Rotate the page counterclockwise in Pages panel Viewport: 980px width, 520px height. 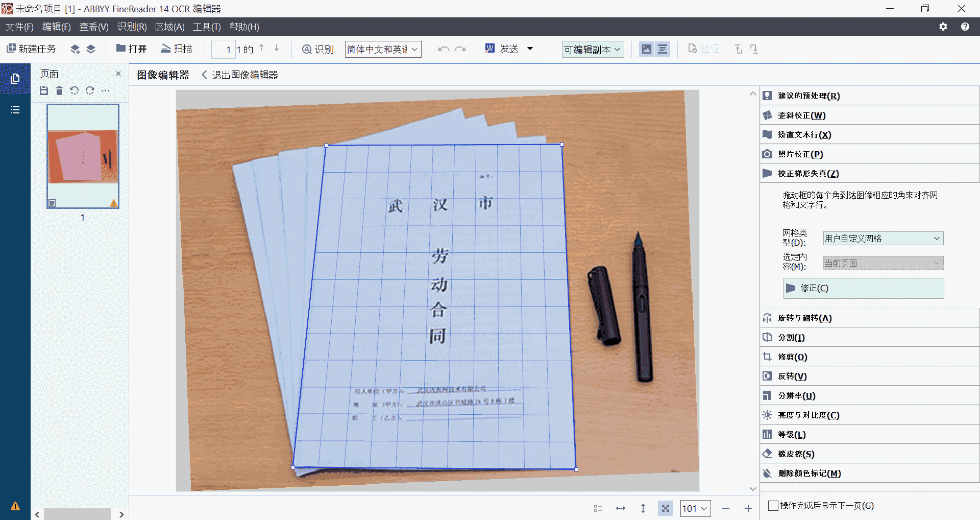coord(74,90)
